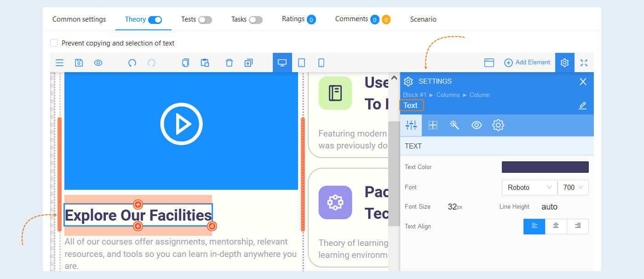644x279 pixels.
Task: Toggle the settings gear in toolbar
Action: coord(565,63)
